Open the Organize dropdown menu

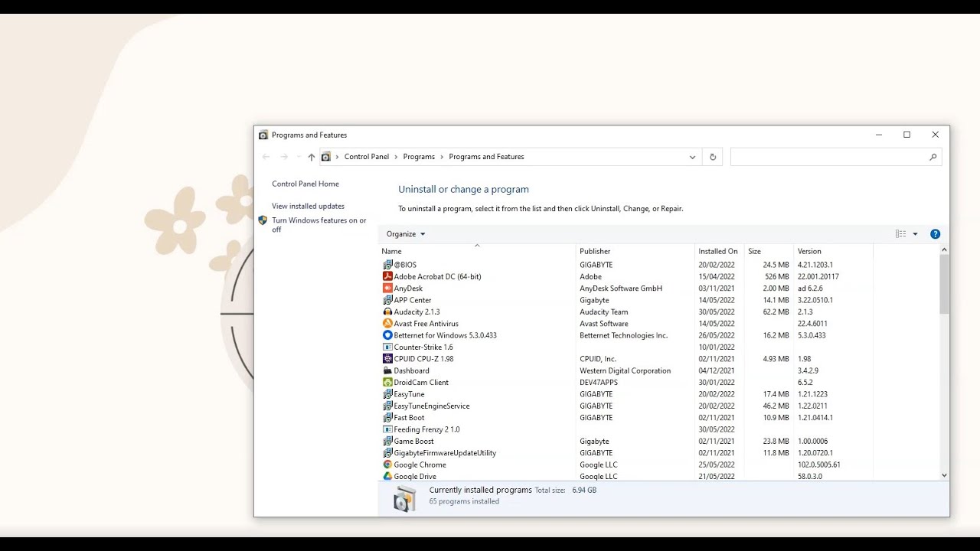point(406,234)
